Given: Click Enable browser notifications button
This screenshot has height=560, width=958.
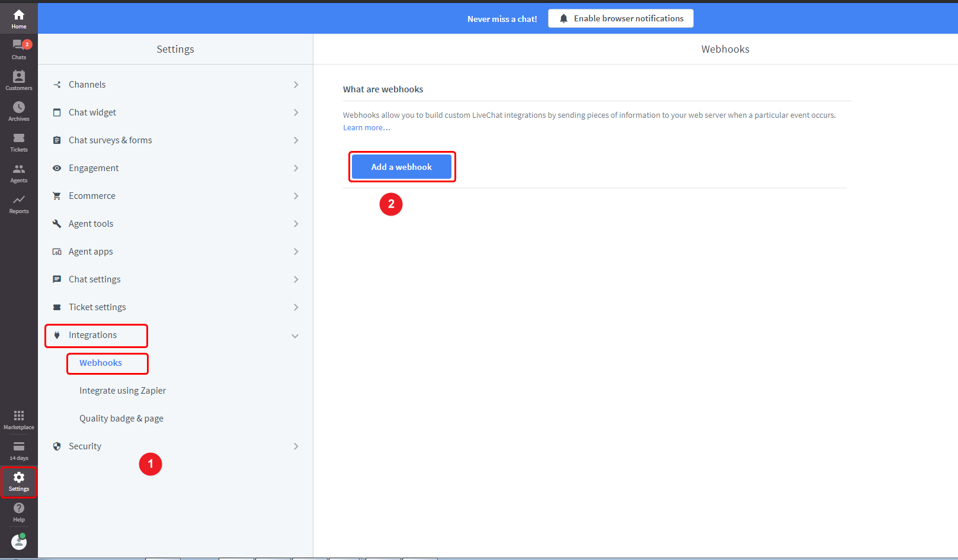Looking at the screenshot, I should pyautogui.click(x=620, y=18).
